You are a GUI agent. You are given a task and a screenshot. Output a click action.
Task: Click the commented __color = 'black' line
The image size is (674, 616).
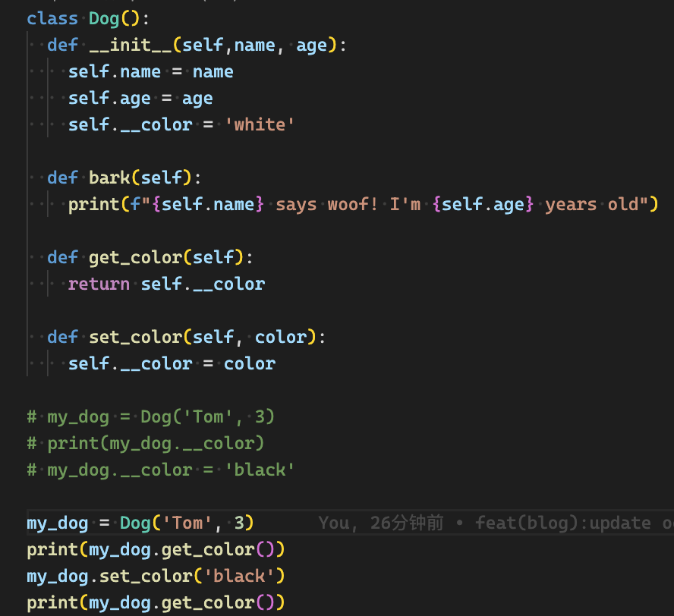pyautogui.click(x=161, y=470)
